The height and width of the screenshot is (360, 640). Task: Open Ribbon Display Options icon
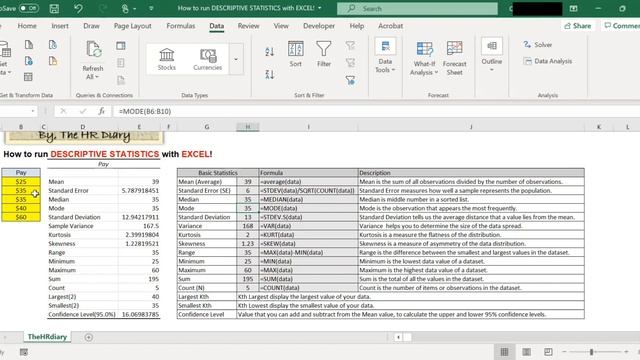click(x=573, y=8)
